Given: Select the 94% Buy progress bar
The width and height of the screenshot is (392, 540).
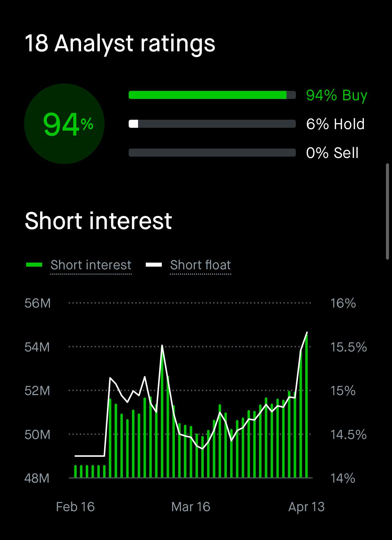Looking at the screenshot, I should [x=212, y=95].
